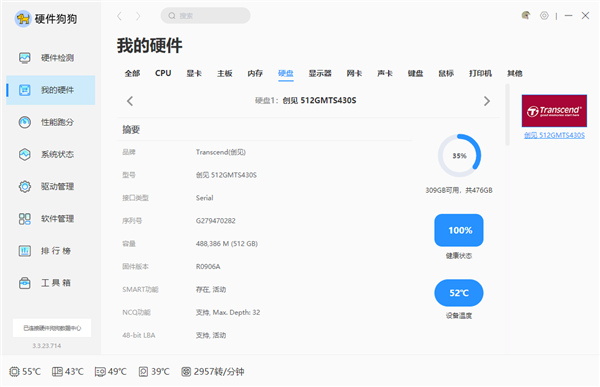Switch to the CPU tab

163,73
